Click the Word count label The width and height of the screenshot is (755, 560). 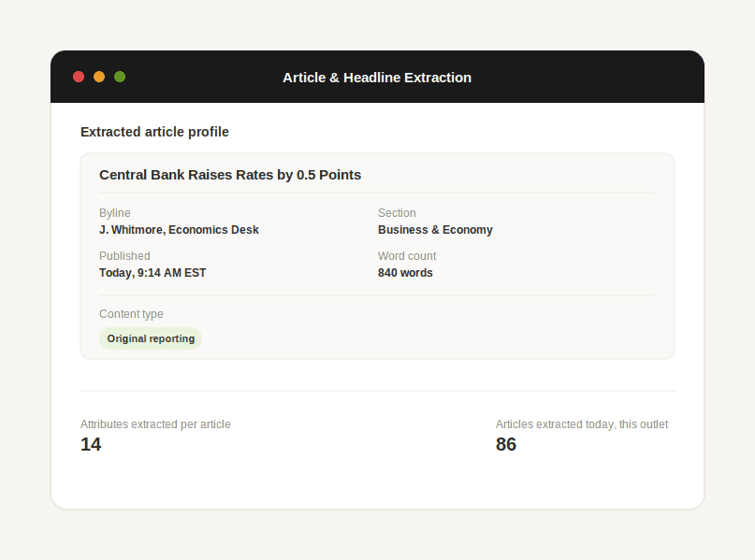(x=407, y=256)
